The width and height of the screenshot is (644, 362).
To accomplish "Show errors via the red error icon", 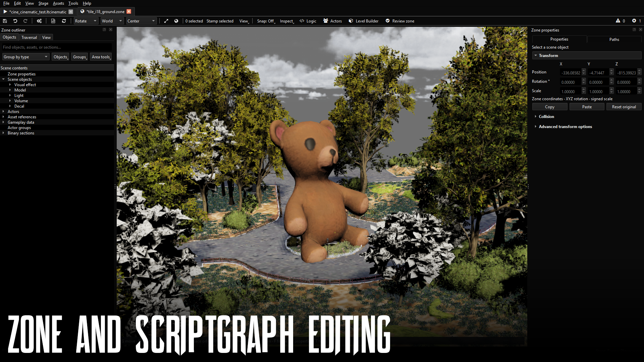I will coord(634,21).
